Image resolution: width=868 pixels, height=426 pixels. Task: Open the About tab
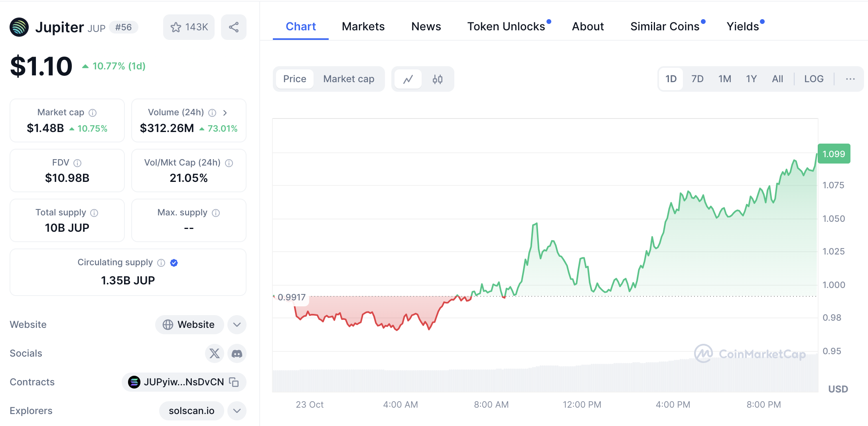click(x=588, y=26)
